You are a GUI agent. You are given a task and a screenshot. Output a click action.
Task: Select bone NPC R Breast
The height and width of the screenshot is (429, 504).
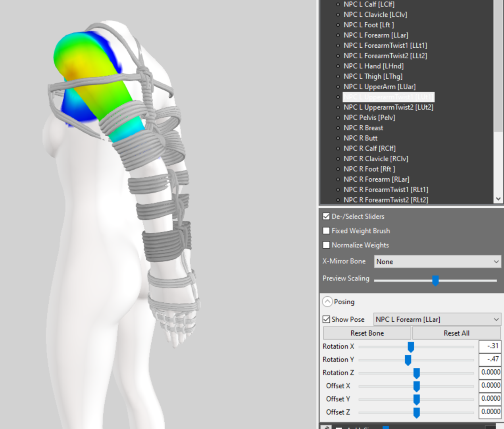(x=364, y=128)
